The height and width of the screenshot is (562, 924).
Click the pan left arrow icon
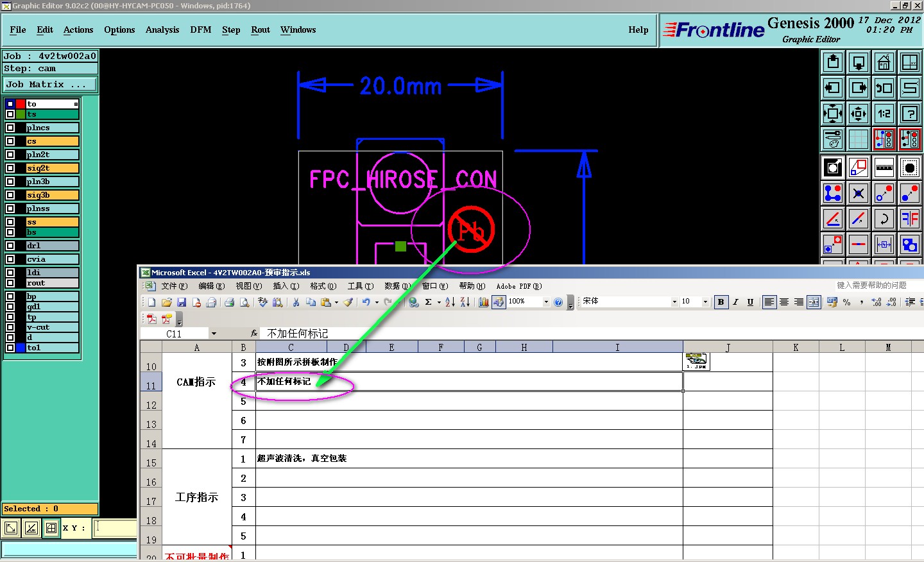point(833,88)
